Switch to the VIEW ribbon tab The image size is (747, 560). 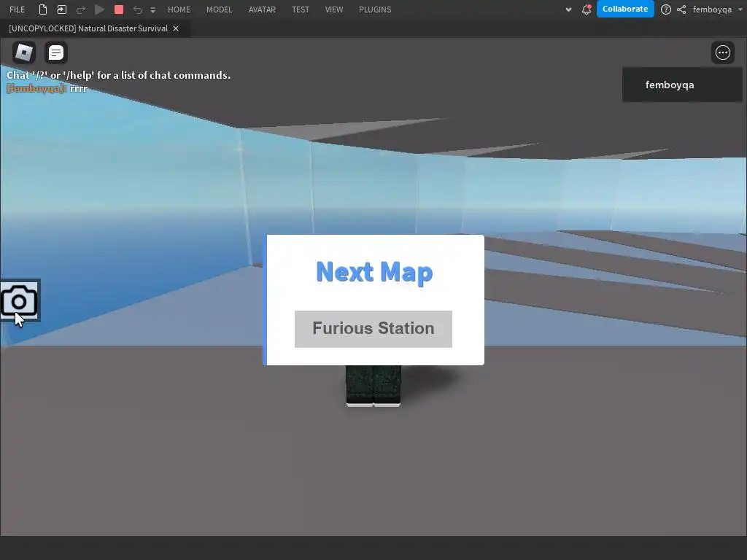(x=334, y=9)
